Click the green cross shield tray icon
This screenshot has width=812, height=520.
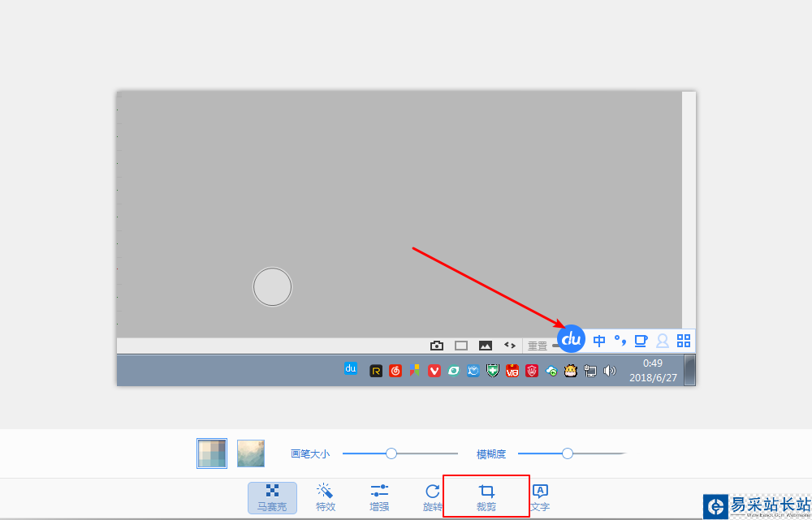(493, 371)
